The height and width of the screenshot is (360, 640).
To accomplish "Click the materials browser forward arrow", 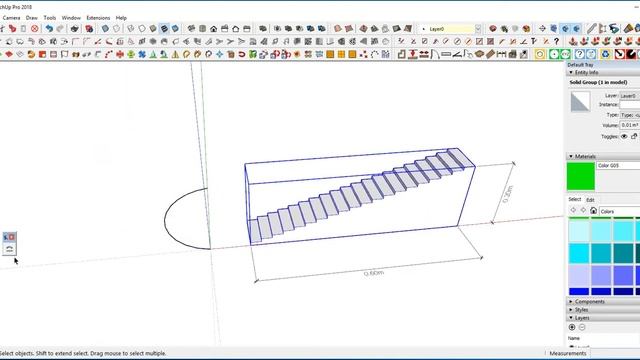I will [583, 210].
